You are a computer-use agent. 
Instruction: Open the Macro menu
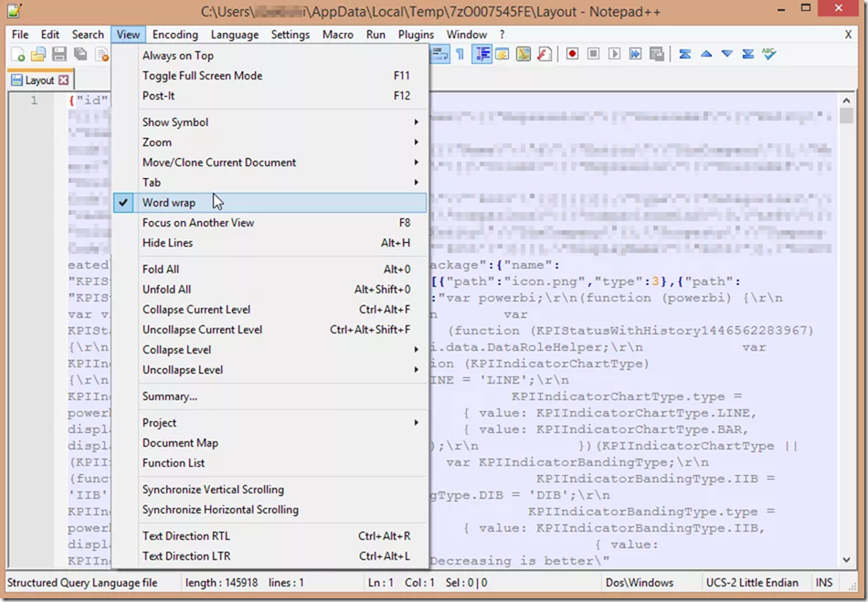point(338,35)
